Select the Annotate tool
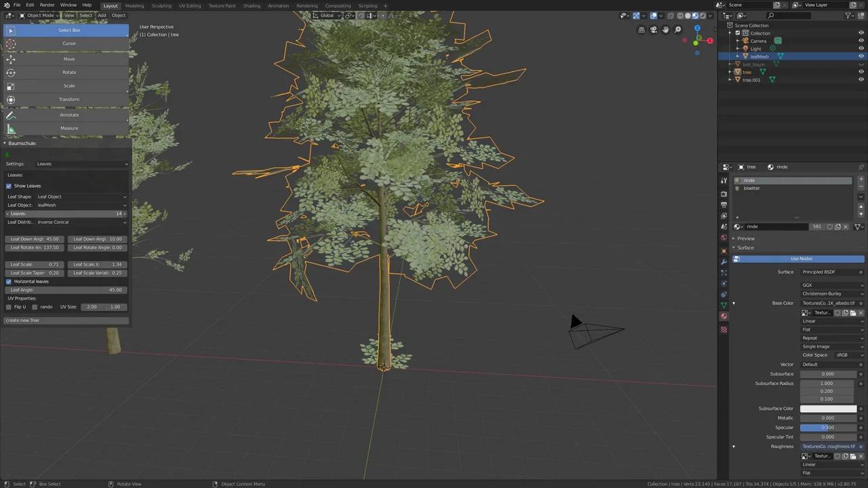Viewport: 868px width, 488px height. [x=68, y=115]
